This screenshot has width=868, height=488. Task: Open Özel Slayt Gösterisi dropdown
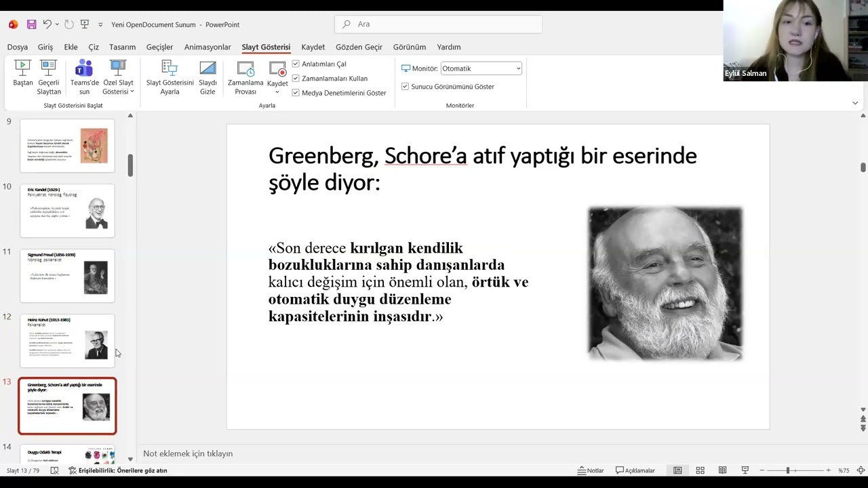(118, 77)
